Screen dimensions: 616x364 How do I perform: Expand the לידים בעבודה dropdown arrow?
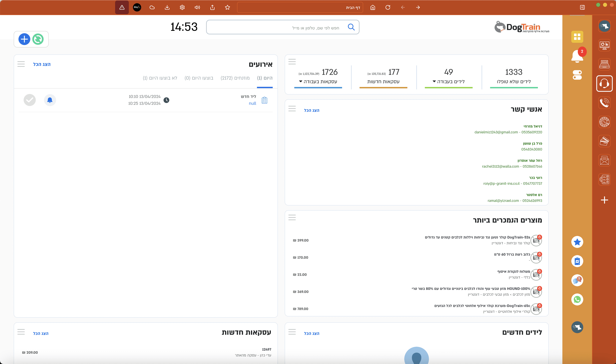tap(434, 81)
